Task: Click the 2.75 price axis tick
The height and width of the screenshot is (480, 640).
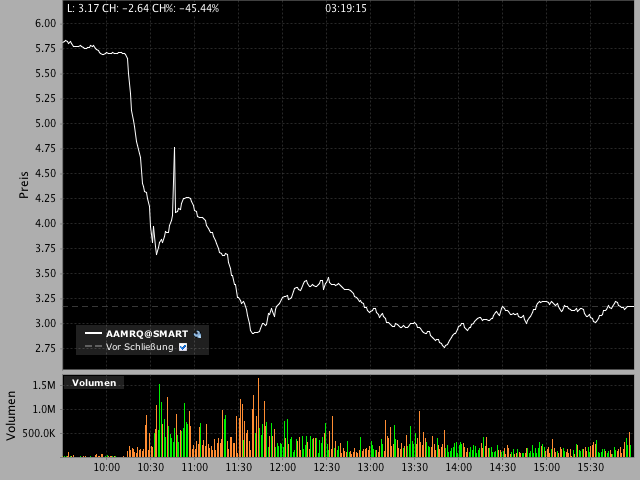Action: coord(44,348)
